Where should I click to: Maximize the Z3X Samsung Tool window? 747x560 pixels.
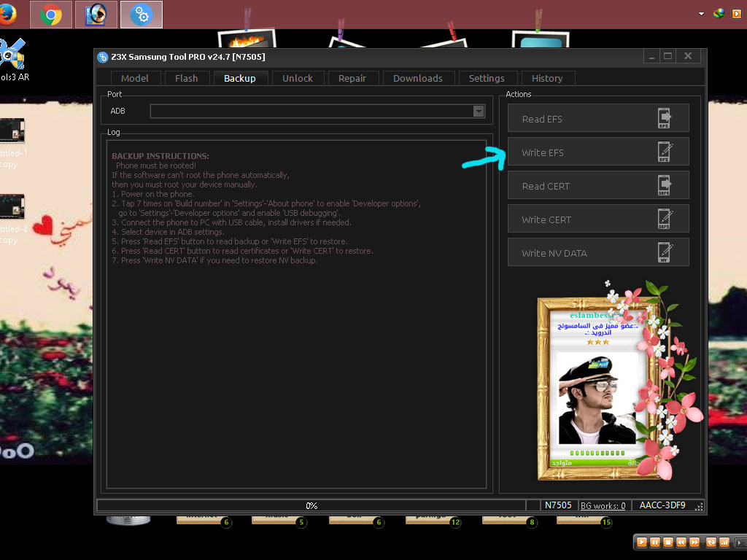[668, 56]
